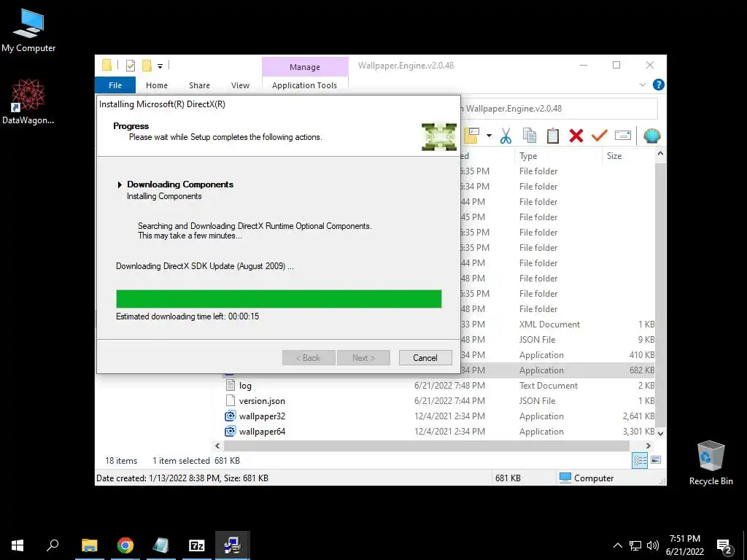Click the folder options icon in Explorer toolbar

(472, 136)
